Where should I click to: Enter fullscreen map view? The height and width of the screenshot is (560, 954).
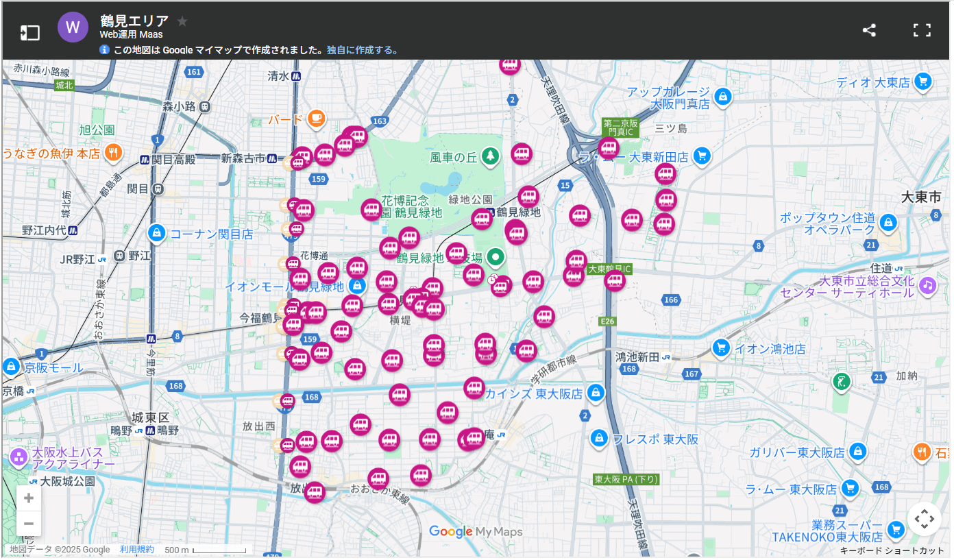click(x=922, y=30)
